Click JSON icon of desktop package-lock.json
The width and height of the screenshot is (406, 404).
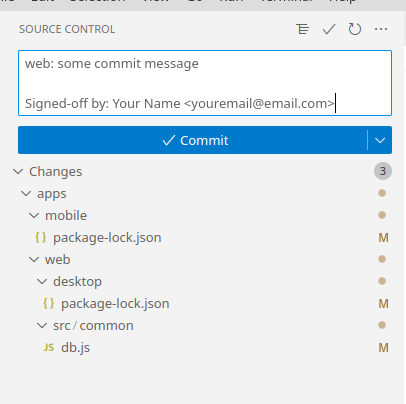coord(49,303)
